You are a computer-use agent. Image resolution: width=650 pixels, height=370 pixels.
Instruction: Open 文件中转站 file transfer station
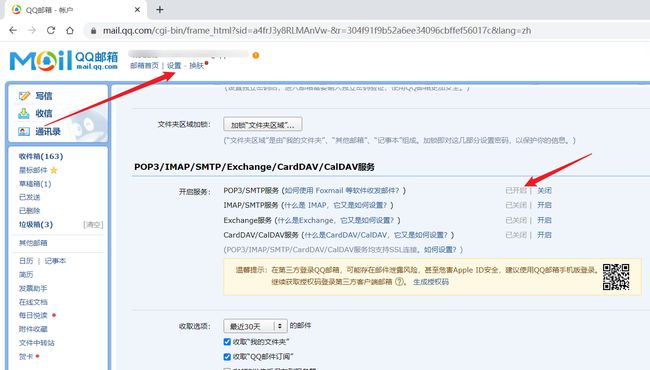point(37,343)
